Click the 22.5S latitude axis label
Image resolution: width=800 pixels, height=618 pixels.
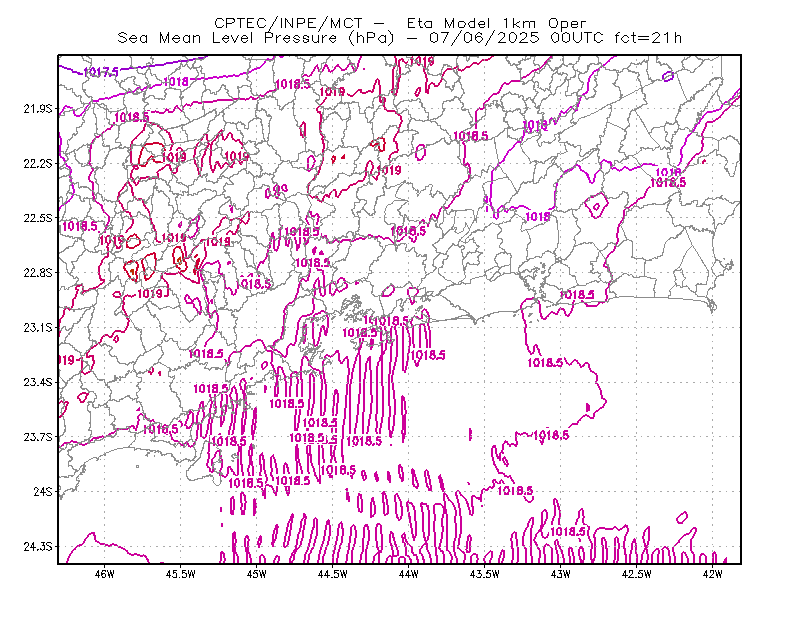coord(38,218)
